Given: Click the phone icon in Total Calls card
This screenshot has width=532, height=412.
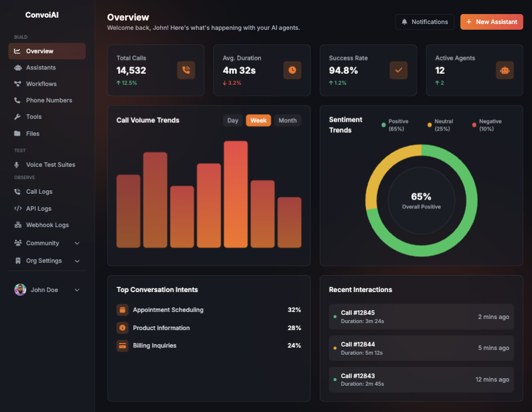Looking at the screenshot, I should [x=186, y=70].
